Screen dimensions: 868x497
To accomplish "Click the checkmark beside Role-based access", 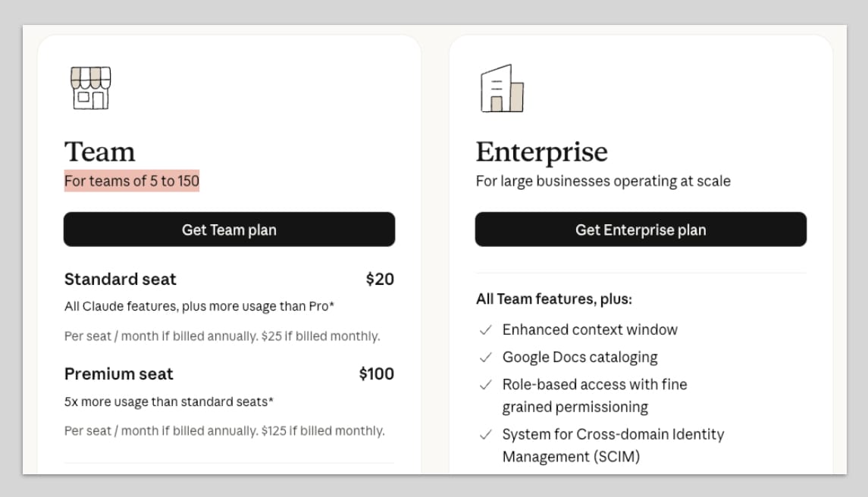I will [486, 385].
